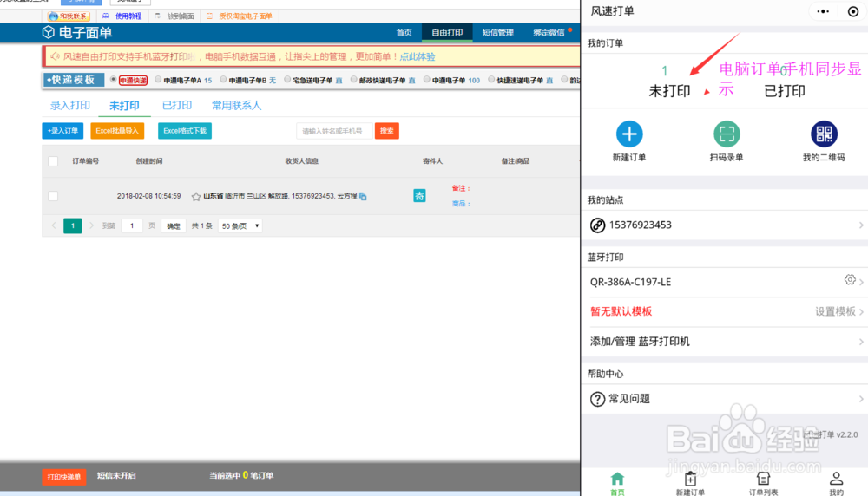The height and width of the screenshot is (496, 868).
Task: Click the teal 寄 sender icon
Action: (x=419, y=196)
